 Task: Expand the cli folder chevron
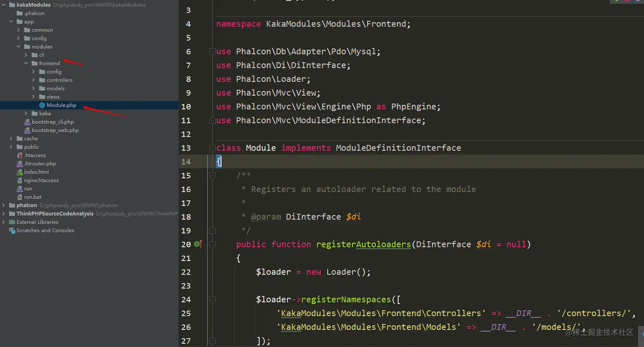(x=26, y=55)
